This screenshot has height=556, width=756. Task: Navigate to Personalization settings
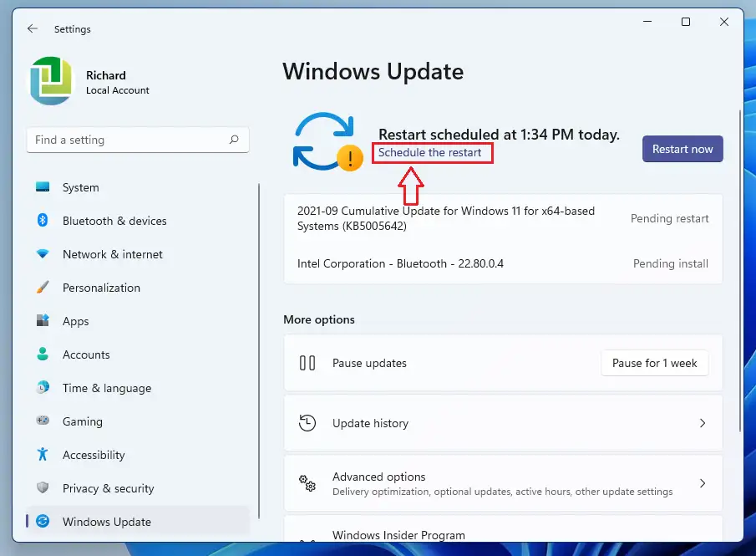coord(138,288)
